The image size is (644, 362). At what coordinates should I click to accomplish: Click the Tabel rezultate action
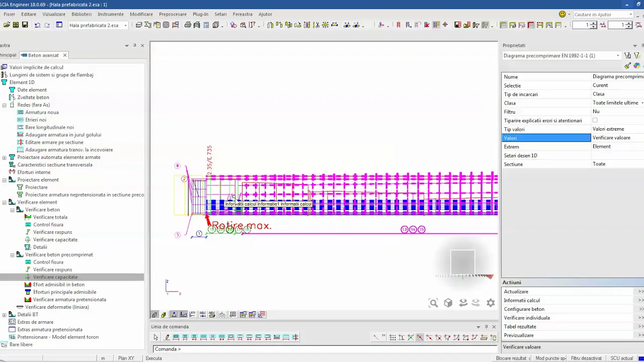[x=573, y=326]
